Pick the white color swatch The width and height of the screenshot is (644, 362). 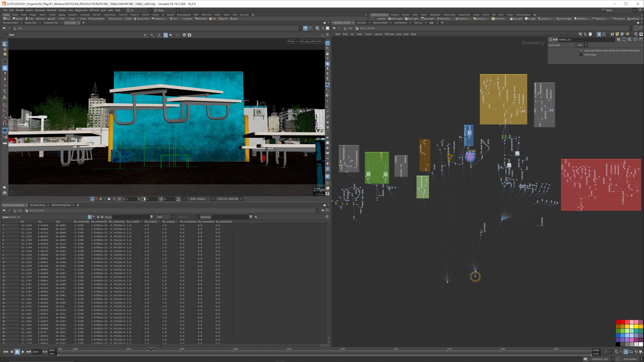coord(640,344)
